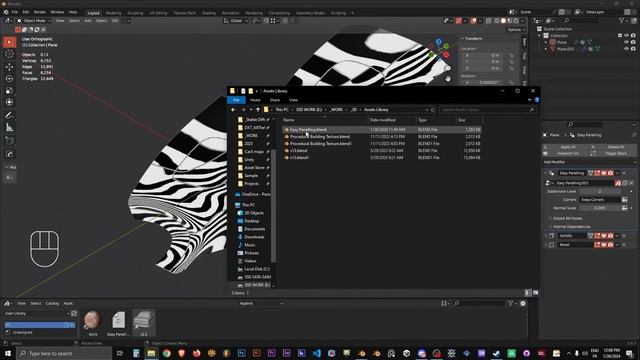Select the Move tool in Blender toolbar
The width and height of the screenshot is (640, 360).
click(x=9, y=66)
